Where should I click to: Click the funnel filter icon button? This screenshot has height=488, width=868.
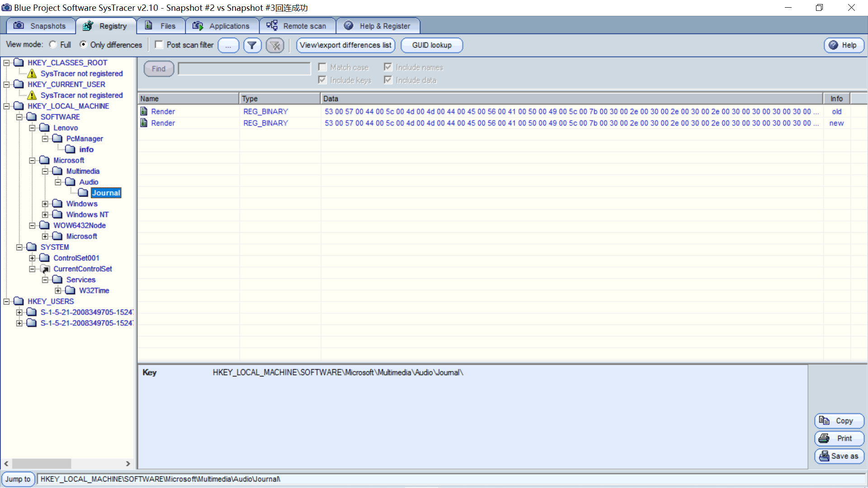coord(252,45)
